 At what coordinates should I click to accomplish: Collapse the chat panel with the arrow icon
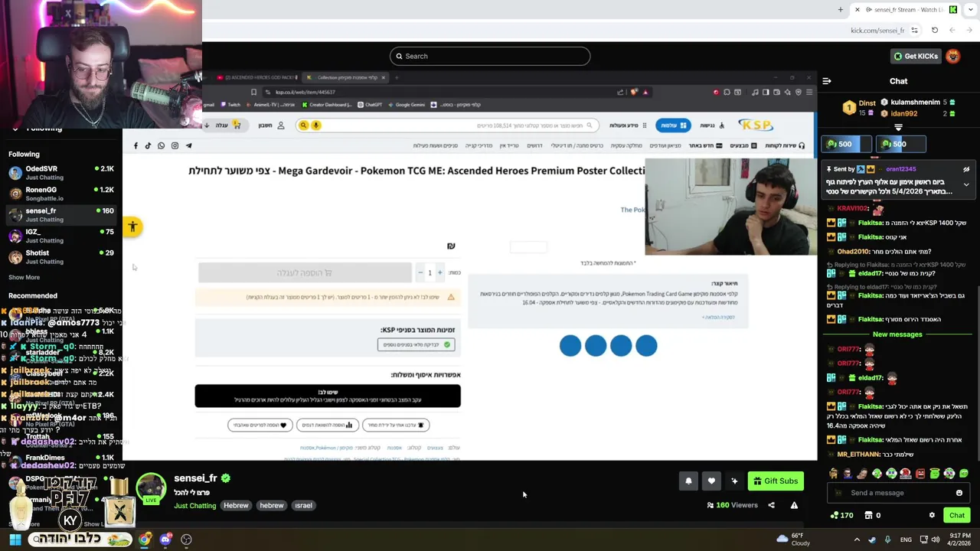[x=827, y=80]
